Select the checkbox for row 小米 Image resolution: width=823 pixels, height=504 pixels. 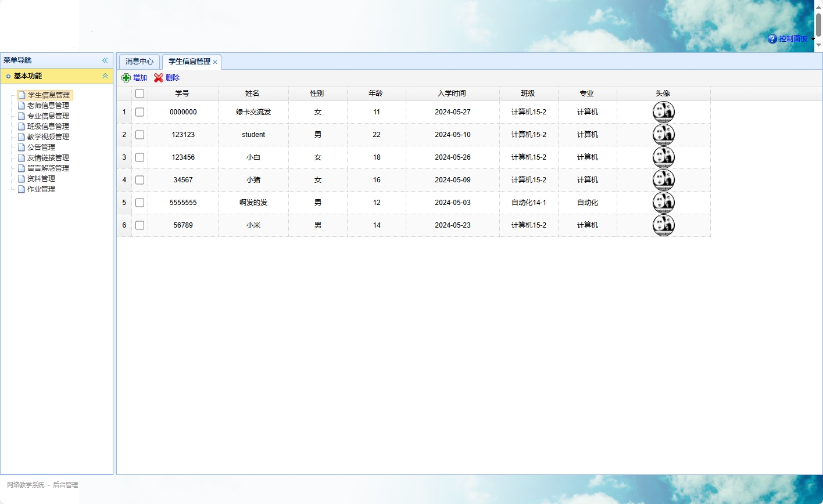(139, 225)
